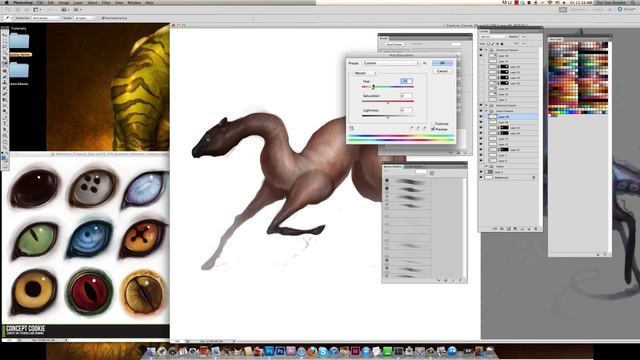640x360 pixels.
Task: Click the Skype icon in the Dock
Action: 323,351
